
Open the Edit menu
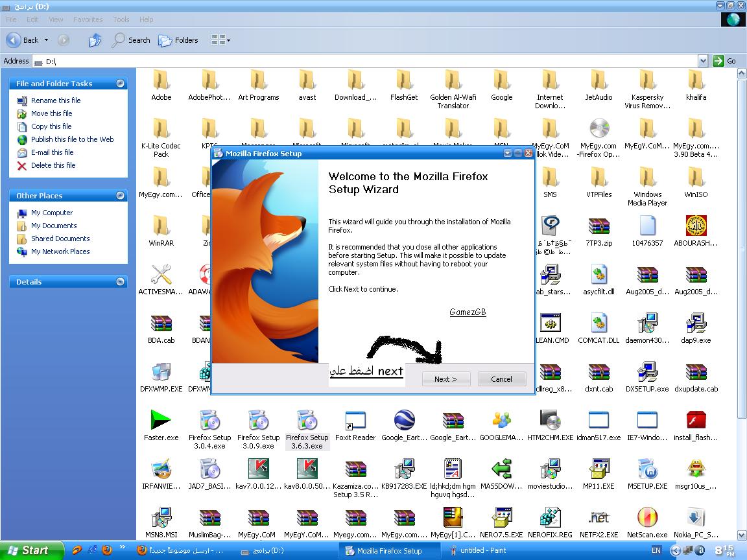coord(32,19)
